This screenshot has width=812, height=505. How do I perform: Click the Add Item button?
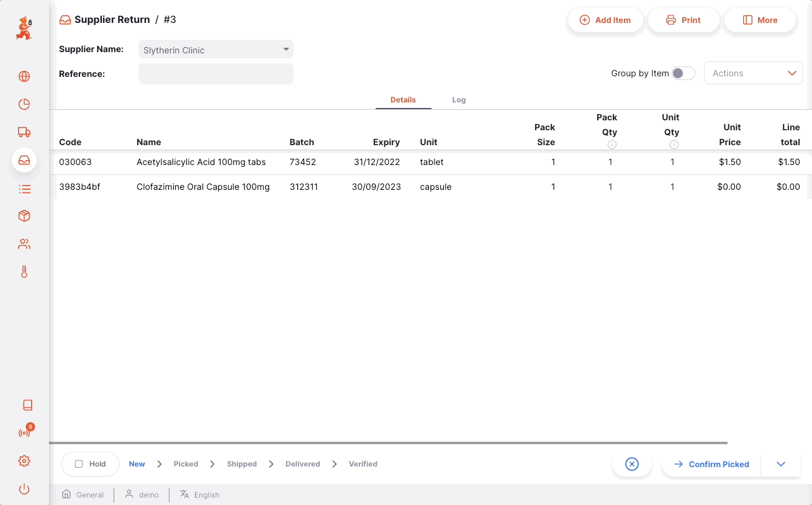(605, 20)
